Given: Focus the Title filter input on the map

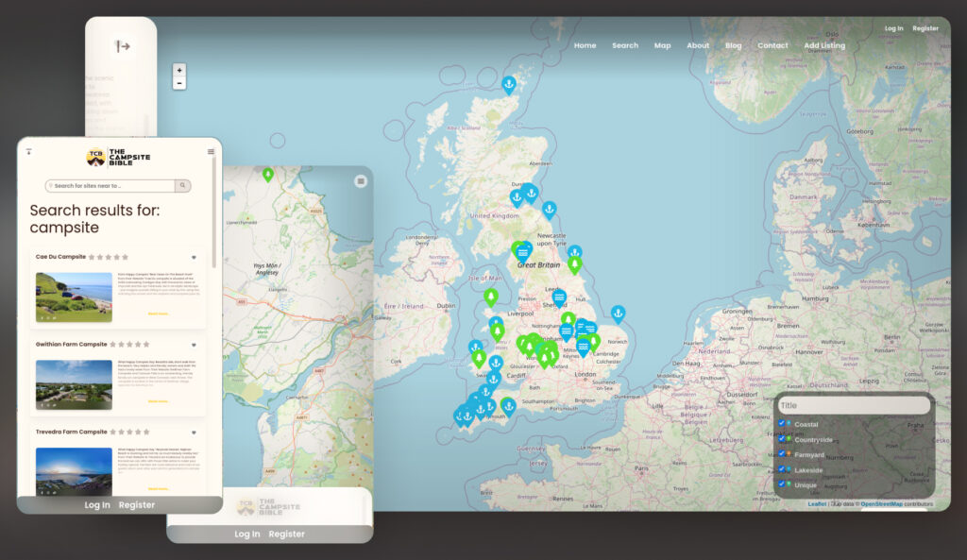Looking at the screenshot, I should tap(854, 405).
